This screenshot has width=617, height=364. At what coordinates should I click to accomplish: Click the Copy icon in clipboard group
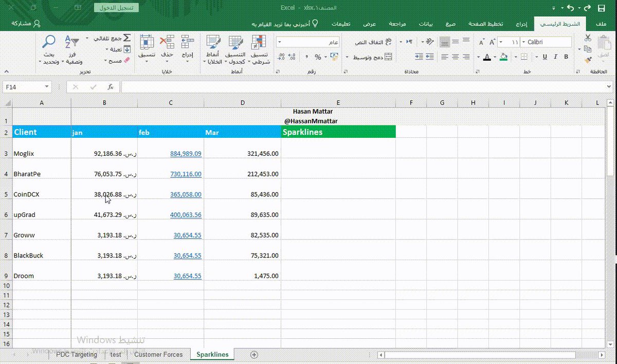588,49
